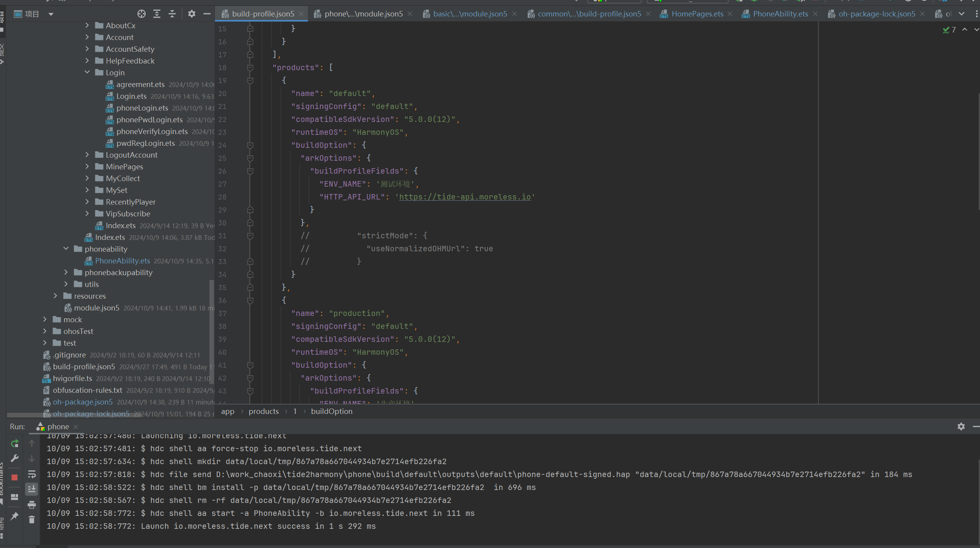
Task: Expand the mock folder
Action: 45,319
